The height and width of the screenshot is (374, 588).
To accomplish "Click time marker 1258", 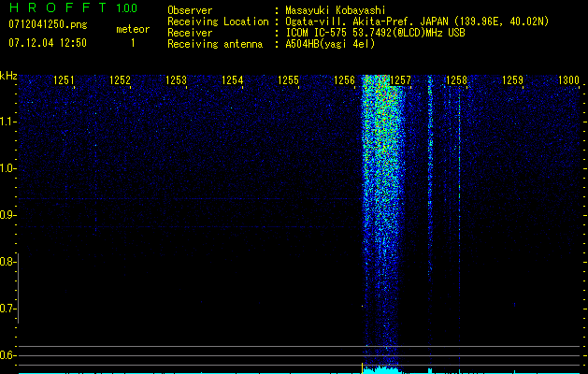I will click(457, 80).
